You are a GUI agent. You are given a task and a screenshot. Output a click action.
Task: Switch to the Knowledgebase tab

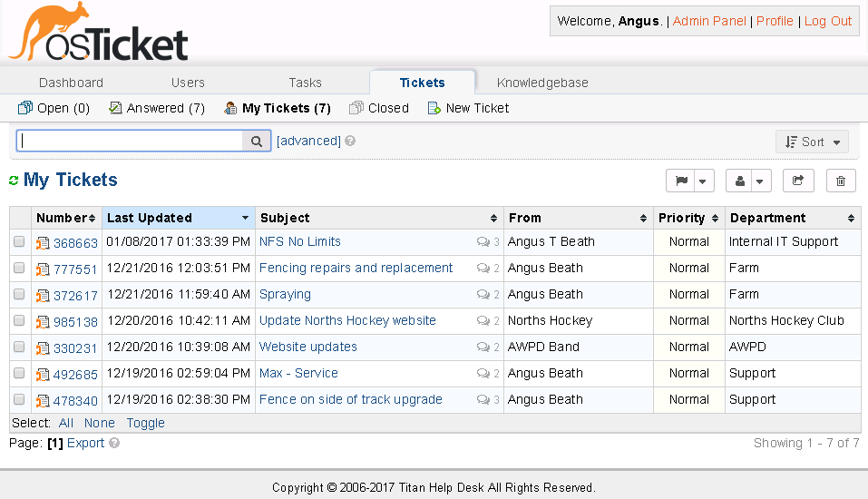(542, 83)
